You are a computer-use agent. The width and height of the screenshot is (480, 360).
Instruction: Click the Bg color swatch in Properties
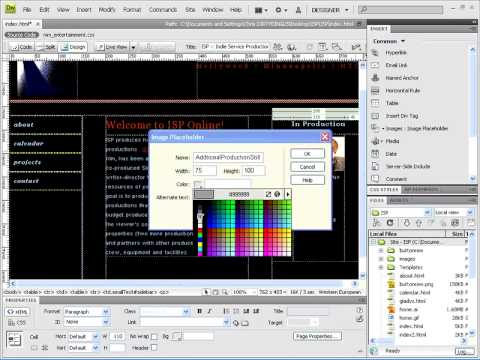(177, 336)
